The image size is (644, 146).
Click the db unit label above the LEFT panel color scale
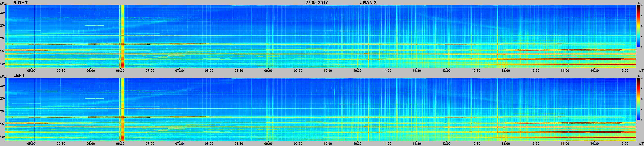click(x=638, y=76)
